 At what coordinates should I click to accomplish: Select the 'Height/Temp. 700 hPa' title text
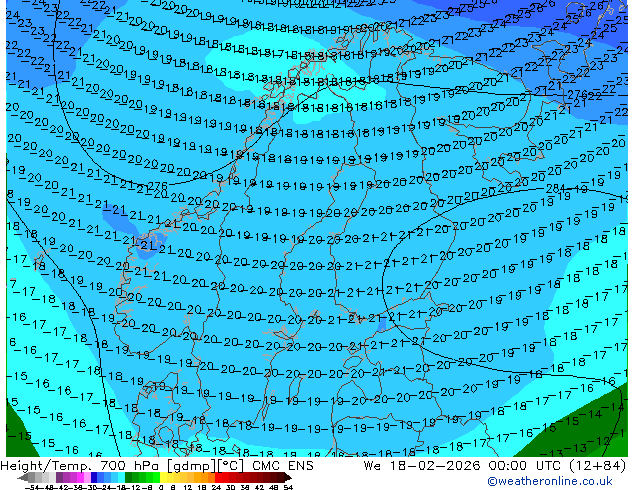80,466
